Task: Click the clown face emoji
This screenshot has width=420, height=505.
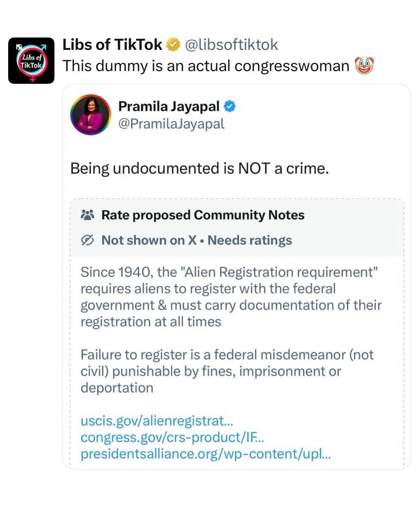Action: 363,66
